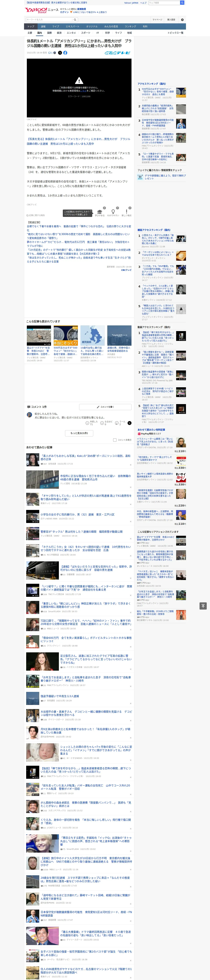The image size is (210, 980).
Task: Open マイページ link
Action: pyautogui.click(x=157, y=20)
